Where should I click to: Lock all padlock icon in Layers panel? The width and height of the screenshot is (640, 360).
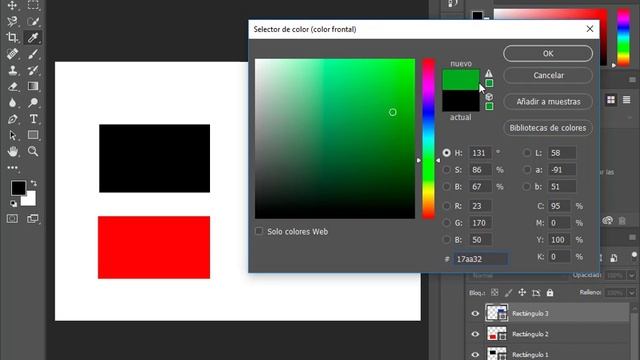coord(550,292)
